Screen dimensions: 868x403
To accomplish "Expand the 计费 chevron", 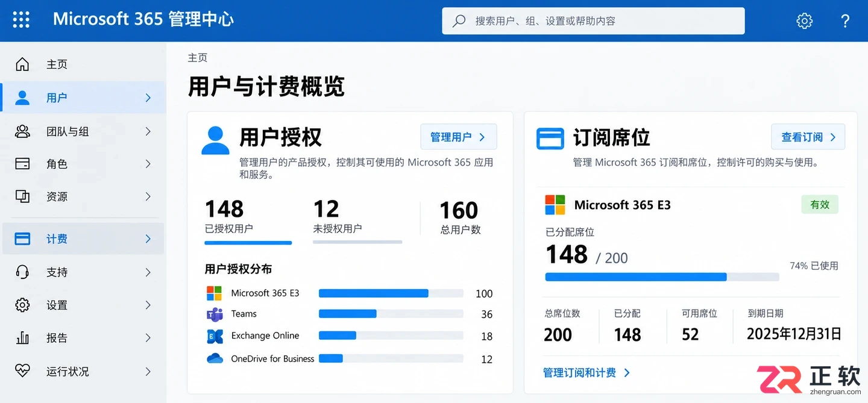I will pyautogui.click(x=148, y=239).
